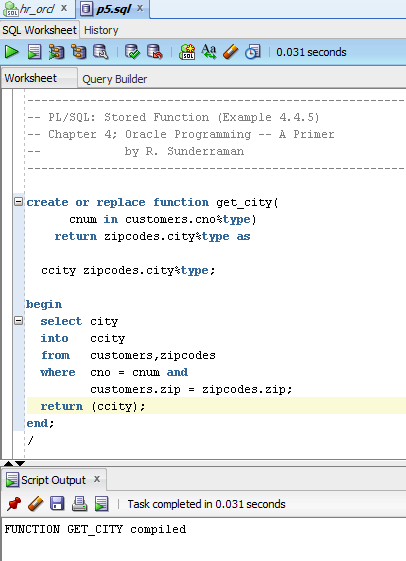The image size is (406, 561).
Task: Click 'customers.zip = zipcodes.zip;' line
Action: coord(191,389)
